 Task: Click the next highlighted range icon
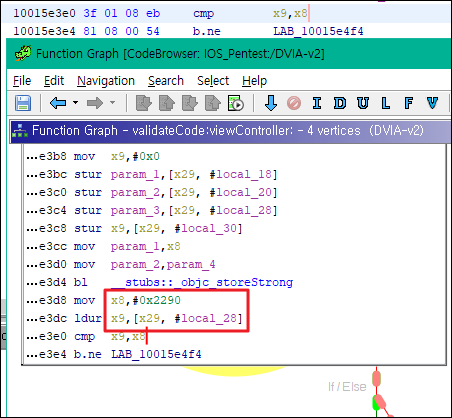point(190,103)
